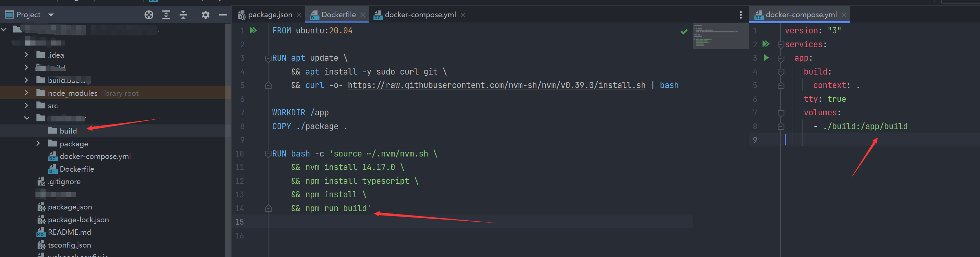The width and height of the screenshot is (980, 257).
Task: Click the Collapse All icon in Project panel
Action: coord(183,15)
